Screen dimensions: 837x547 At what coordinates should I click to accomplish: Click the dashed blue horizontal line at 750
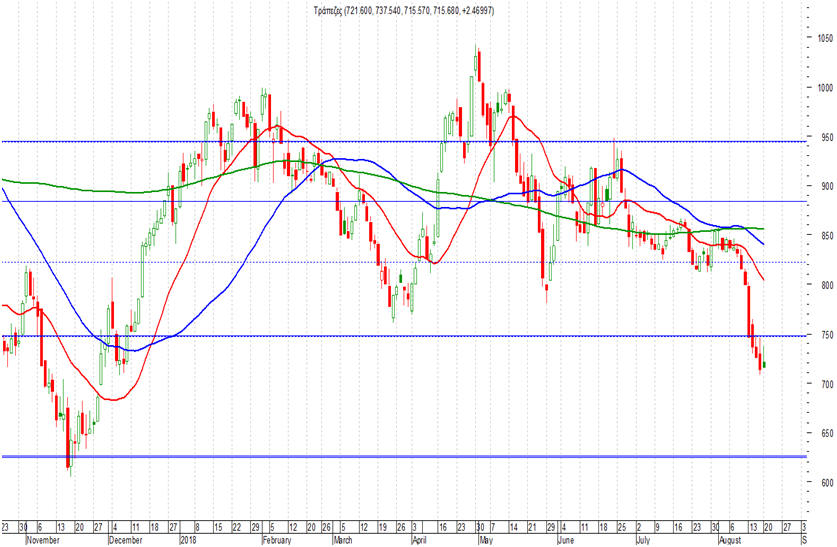click(x=403, y=336)
